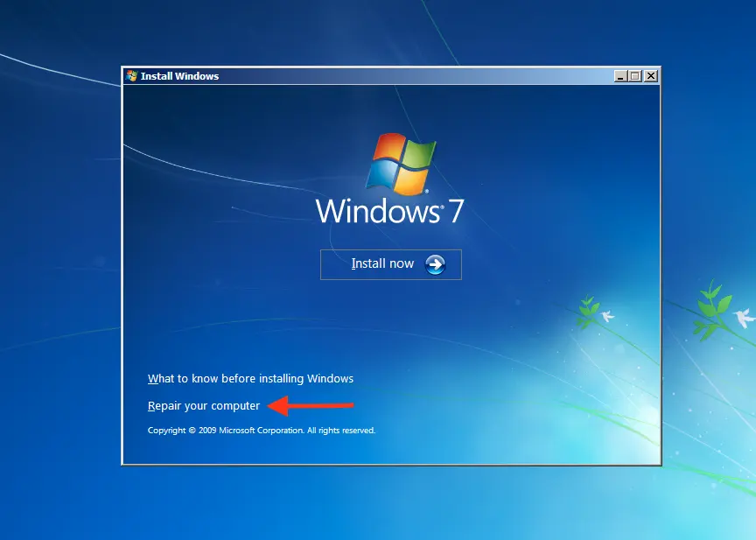Click the Install Windows title text
Screen dimensions: 756x540
[x=179, y=76]
